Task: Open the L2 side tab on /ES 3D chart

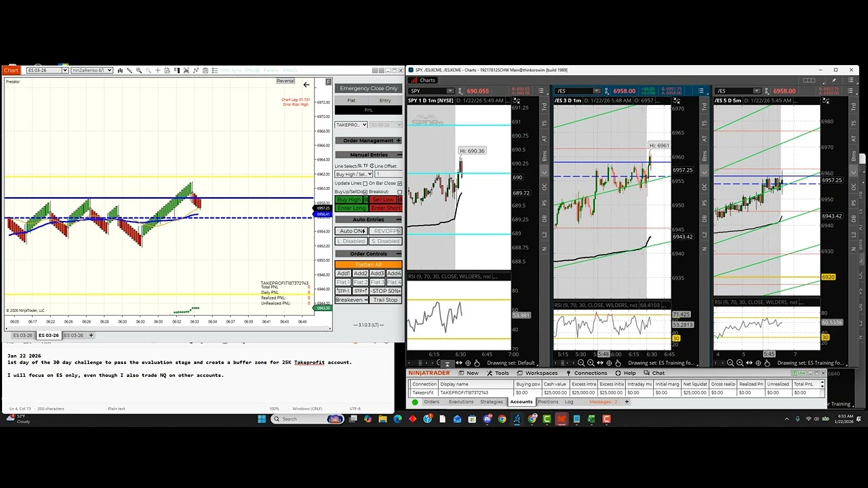Action: click(705, 233)
